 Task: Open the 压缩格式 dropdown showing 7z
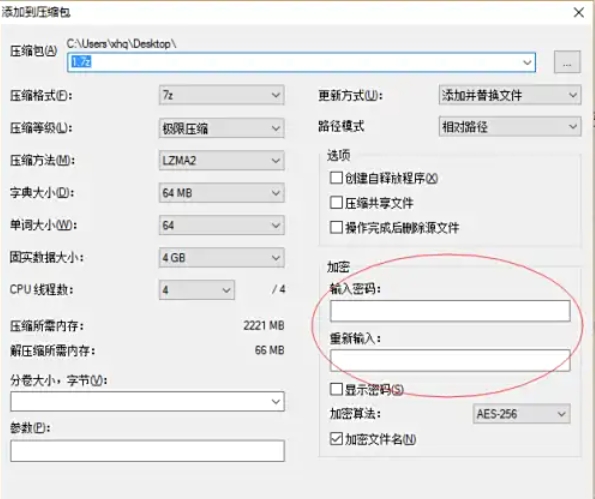pos(222,95)
